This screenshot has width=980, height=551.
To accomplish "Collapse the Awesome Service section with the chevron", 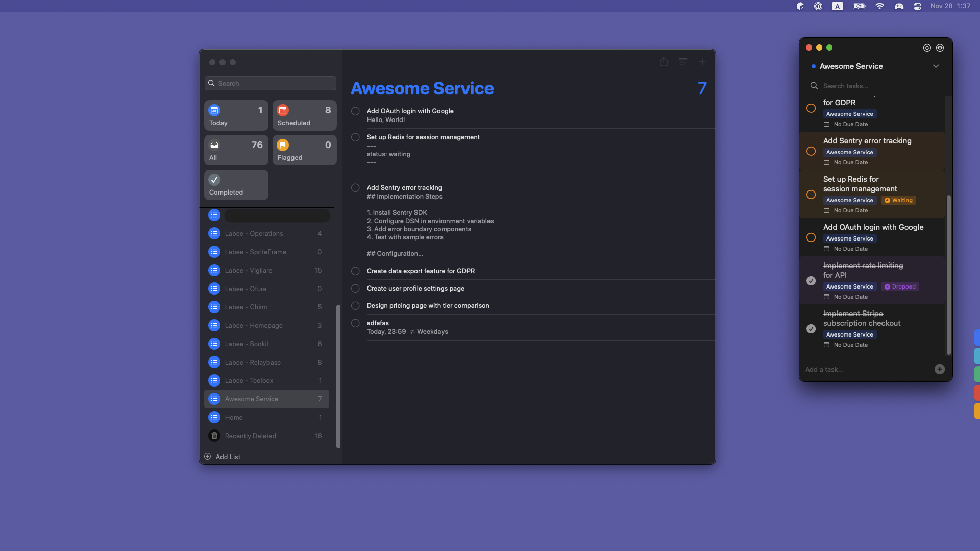I will pos(936,66).
